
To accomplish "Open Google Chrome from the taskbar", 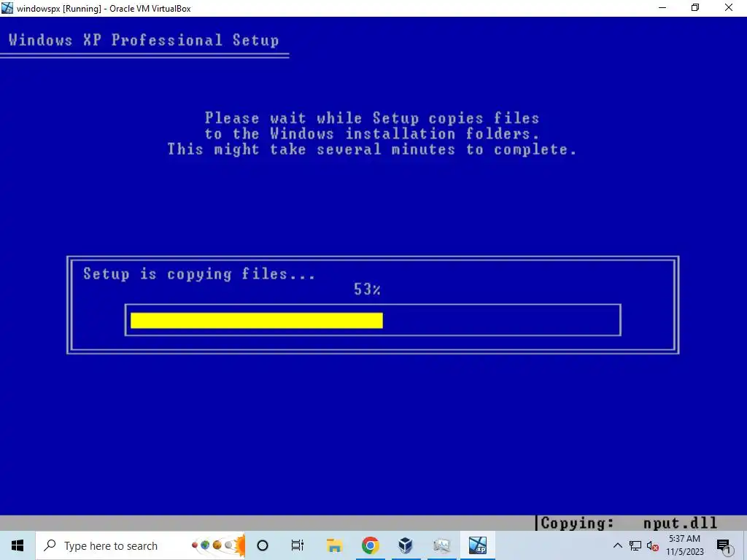I will 370,545.
